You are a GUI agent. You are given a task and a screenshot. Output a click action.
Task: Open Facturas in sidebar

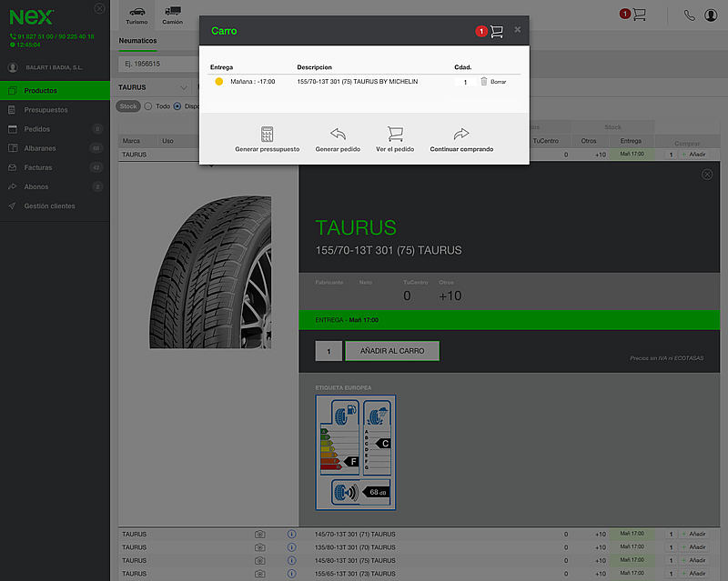pos(55,167)
